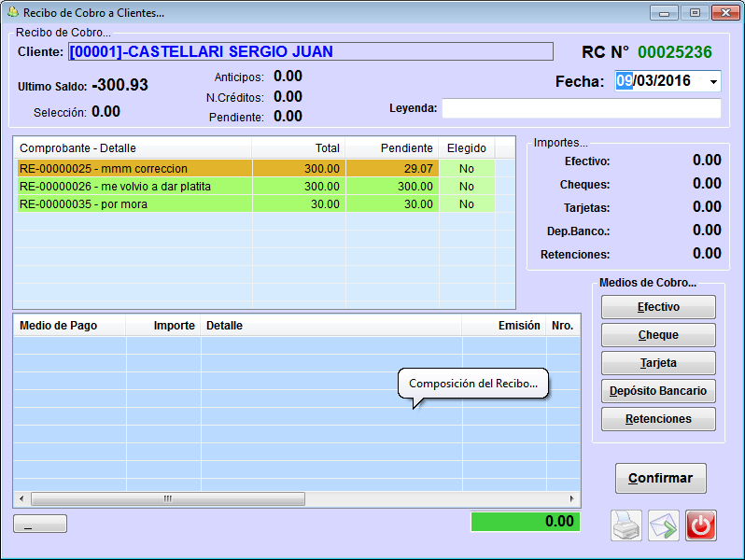Add payment with Efectivo button

click(658, 307)
